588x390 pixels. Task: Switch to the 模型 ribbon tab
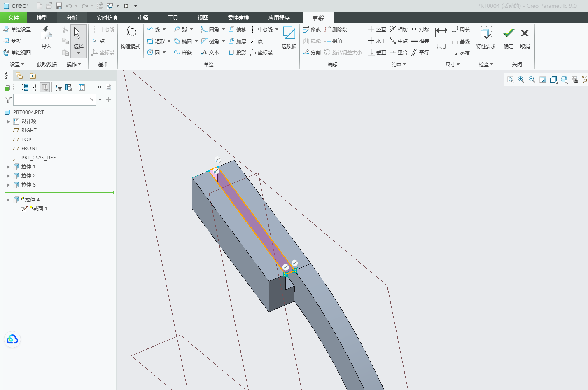(x=42, y=18)
